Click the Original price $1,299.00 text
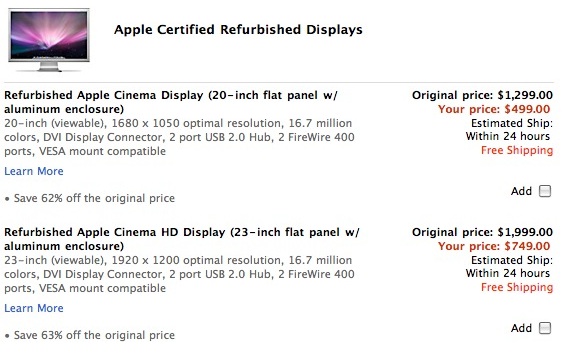The image size is (572, 364). pyautogui.click(x=482, y=95)
